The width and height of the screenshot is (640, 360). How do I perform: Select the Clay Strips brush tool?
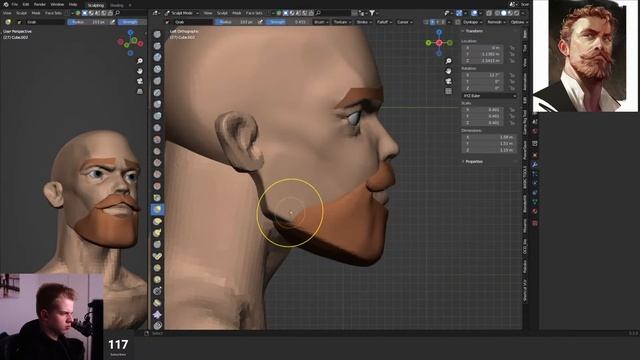click(x=157, y=69)
